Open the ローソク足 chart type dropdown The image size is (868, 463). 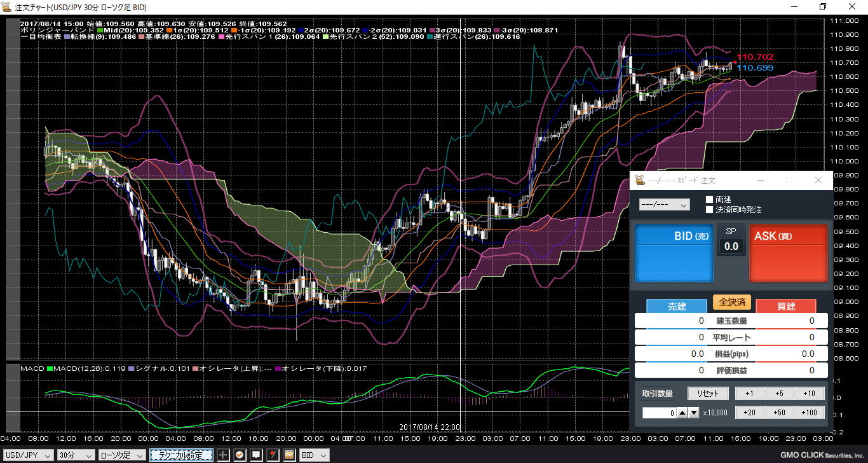122,455
